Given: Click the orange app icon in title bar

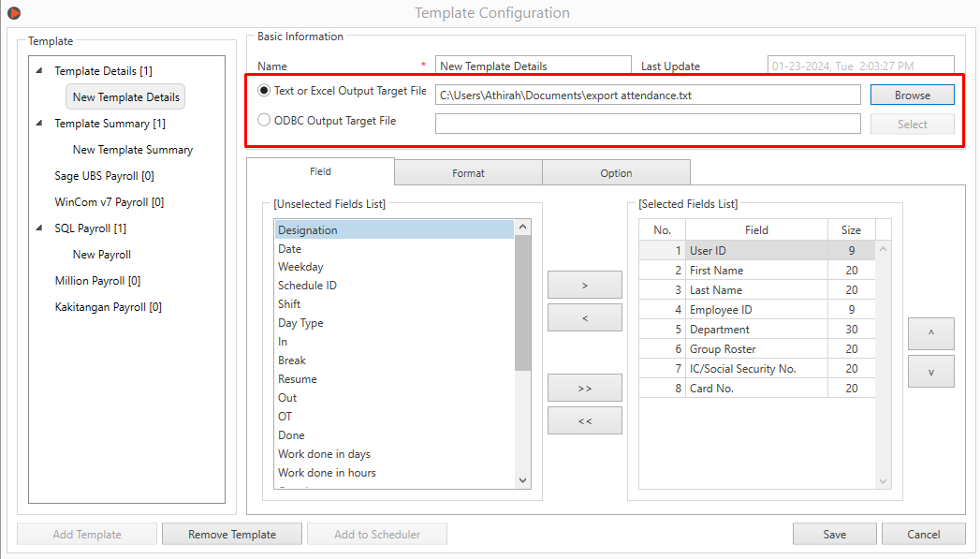Looking at the screenshot, I should coord(14,12).
